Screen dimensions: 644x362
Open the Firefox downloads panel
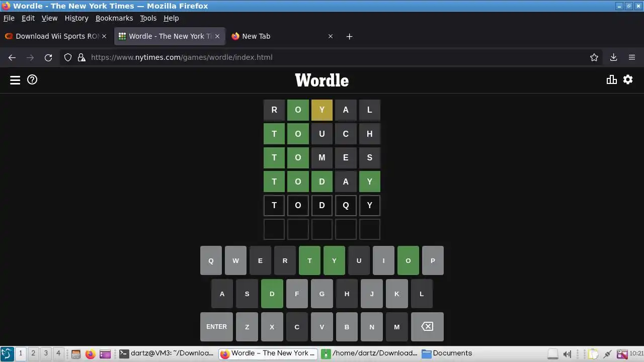click(613, 57)
